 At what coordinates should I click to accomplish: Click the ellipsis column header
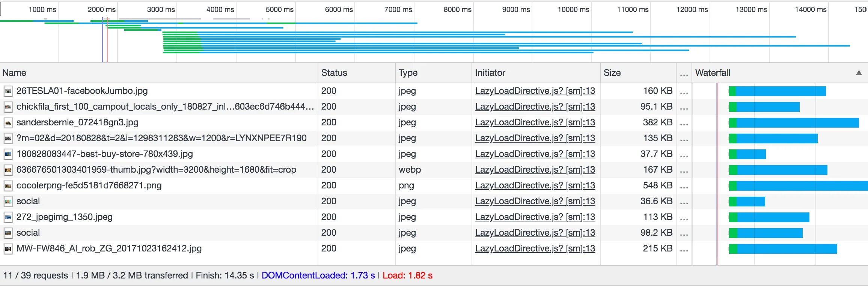click(684, 74)
